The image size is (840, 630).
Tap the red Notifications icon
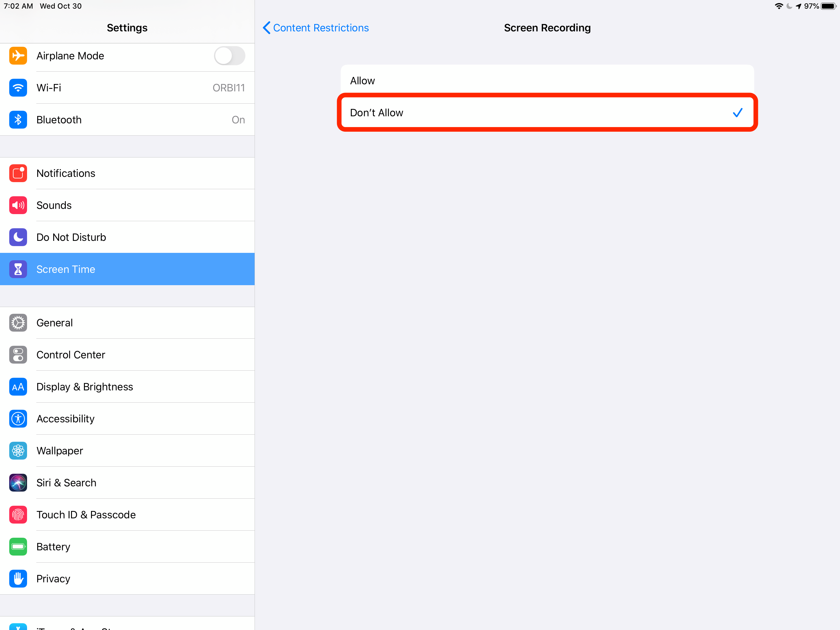pos(18,173)
